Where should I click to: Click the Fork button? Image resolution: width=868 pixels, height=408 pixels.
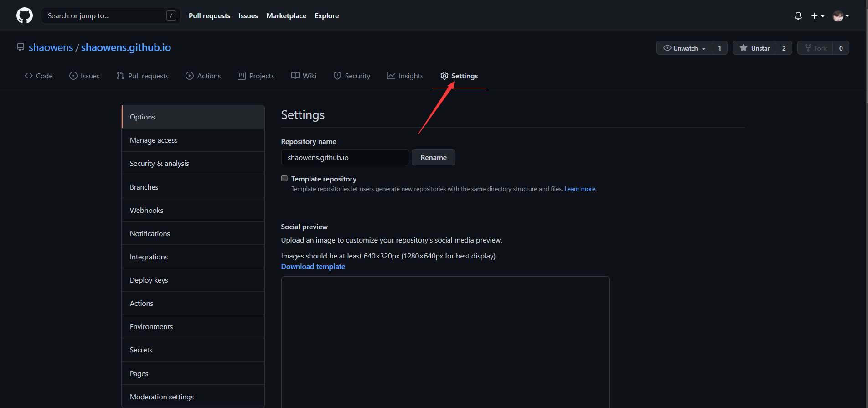815,48
